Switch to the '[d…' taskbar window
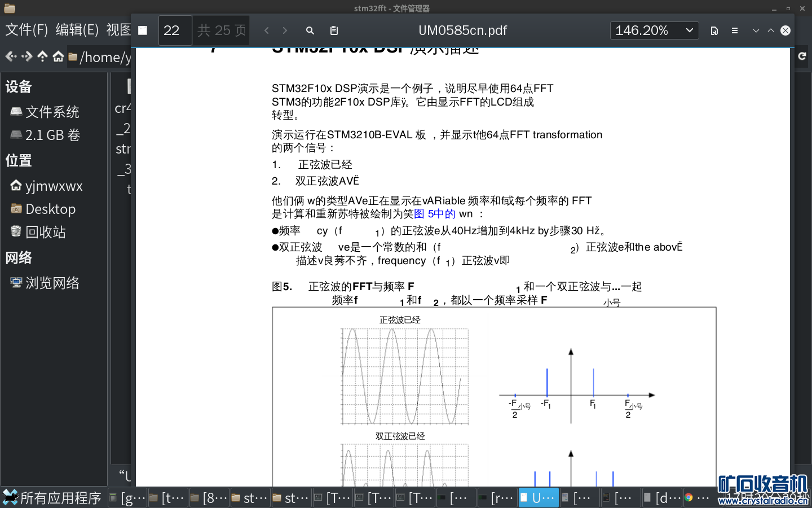812x508 pixels. [662, 498]
